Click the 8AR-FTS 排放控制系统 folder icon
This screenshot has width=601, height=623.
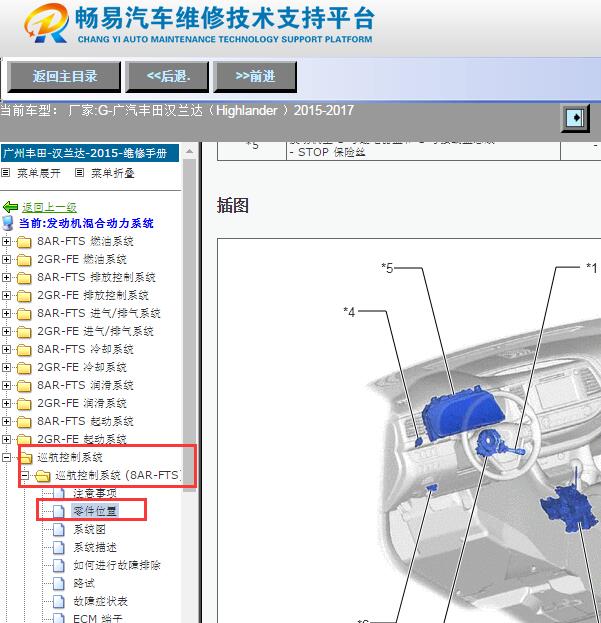(24, 278)
